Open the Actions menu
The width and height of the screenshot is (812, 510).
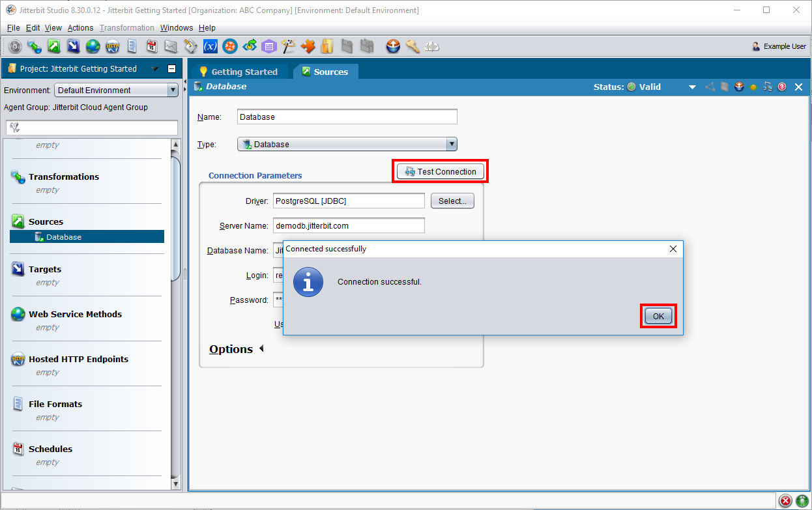80,28
